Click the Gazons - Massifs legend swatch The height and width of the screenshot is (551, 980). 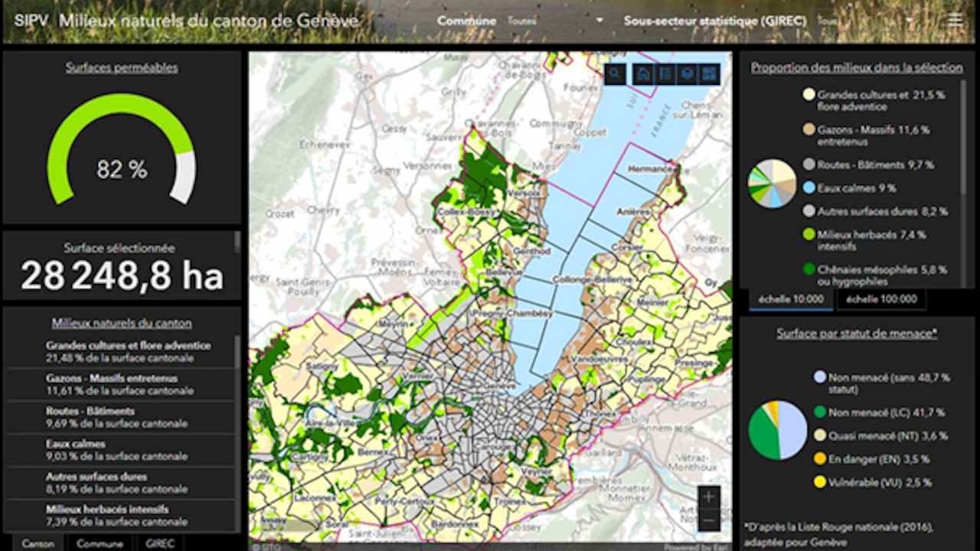[x=808, y=130]
